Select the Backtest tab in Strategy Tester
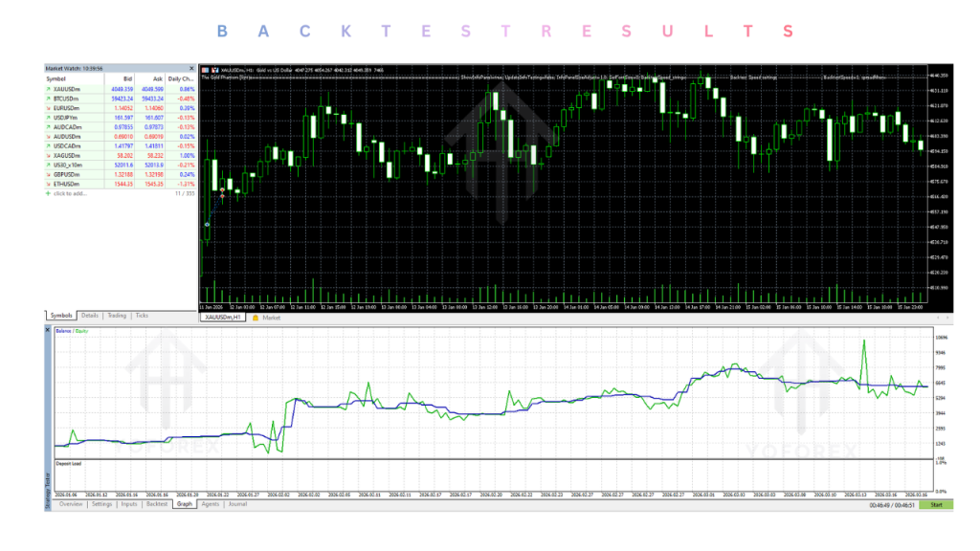The height and width of the screenshot is (551, 980). (157, 504)
